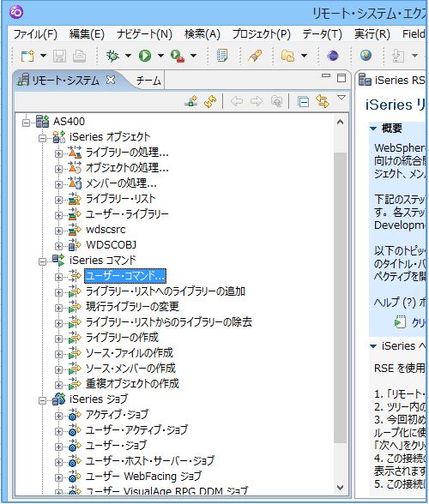Select ユーザー WebFacing ジョブ item
This screenshot has width=429, height=504.
(x=143, y=477)
